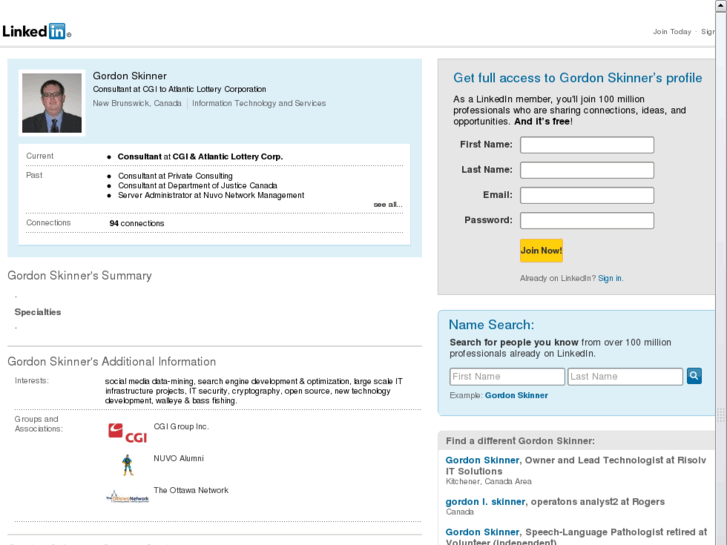This screenshot has height=545, width=727.
Task: Open Gordon Skinner Speech-Language Pathologist profile
Action: tap(482, 532)
